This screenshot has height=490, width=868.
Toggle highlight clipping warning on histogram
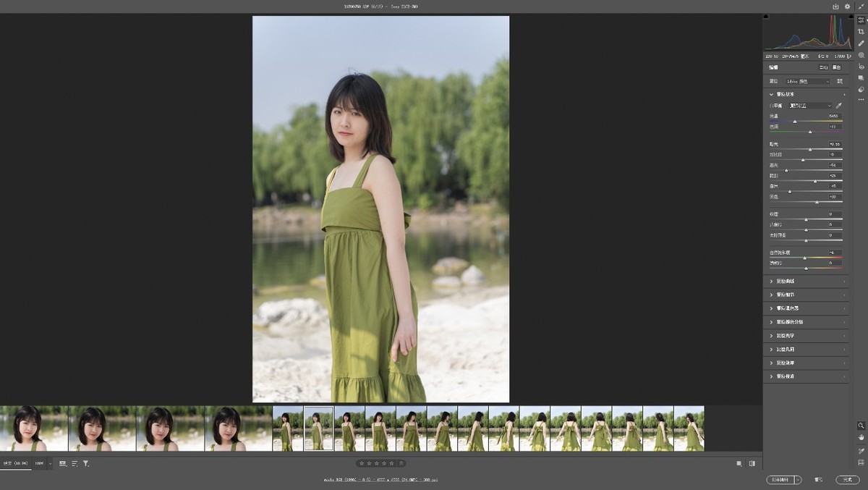coord(849,17)
